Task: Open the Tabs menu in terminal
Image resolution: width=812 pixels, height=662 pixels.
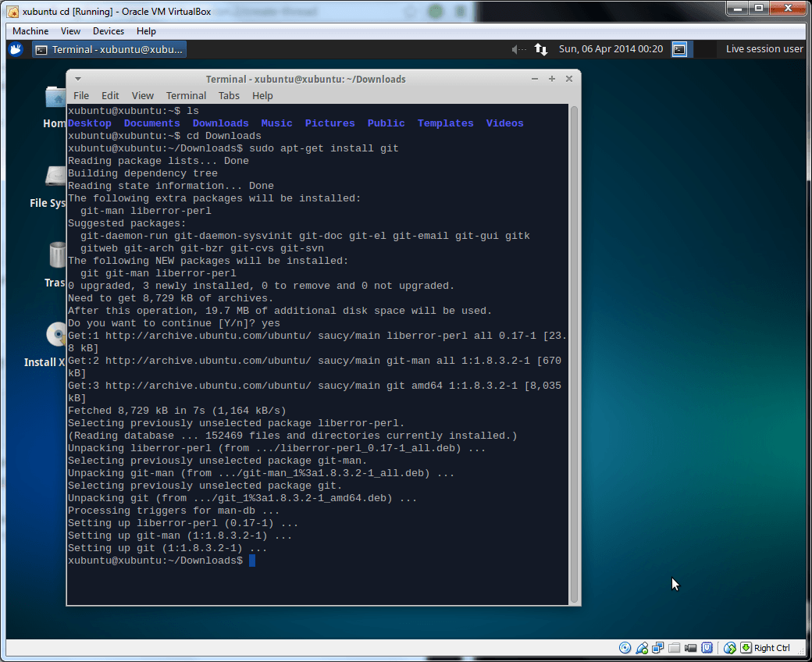Action: 229,96
